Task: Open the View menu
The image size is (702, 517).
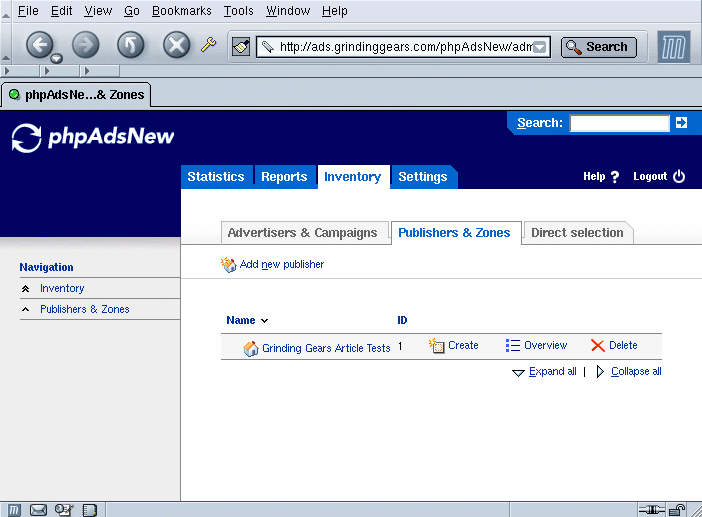Action: tap(98, 11)
